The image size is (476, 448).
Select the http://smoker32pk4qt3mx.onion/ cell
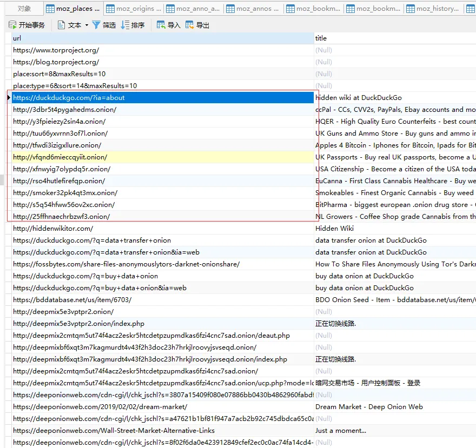point(163,192)
